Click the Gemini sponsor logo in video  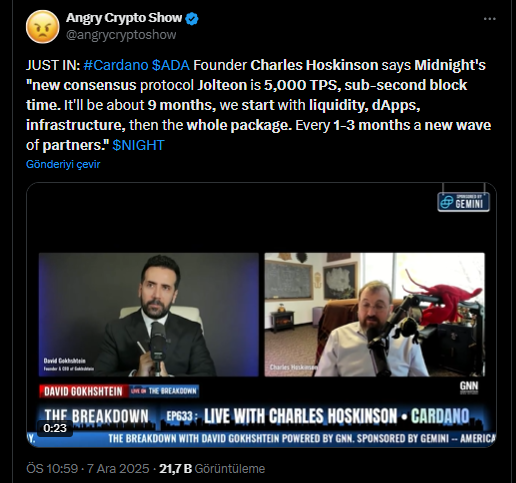pyautogui.click(x=463, y=202)
